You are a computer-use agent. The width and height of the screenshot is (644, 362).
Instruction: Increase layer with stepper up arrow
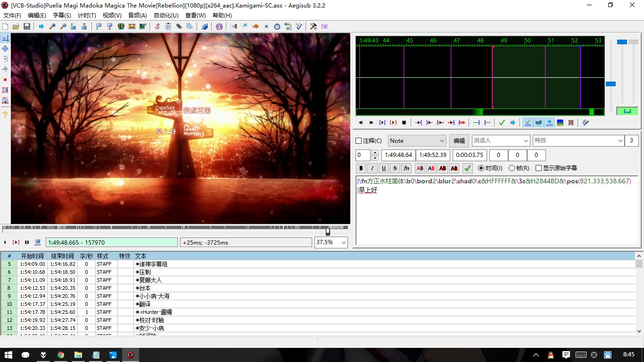pos(375,153)
